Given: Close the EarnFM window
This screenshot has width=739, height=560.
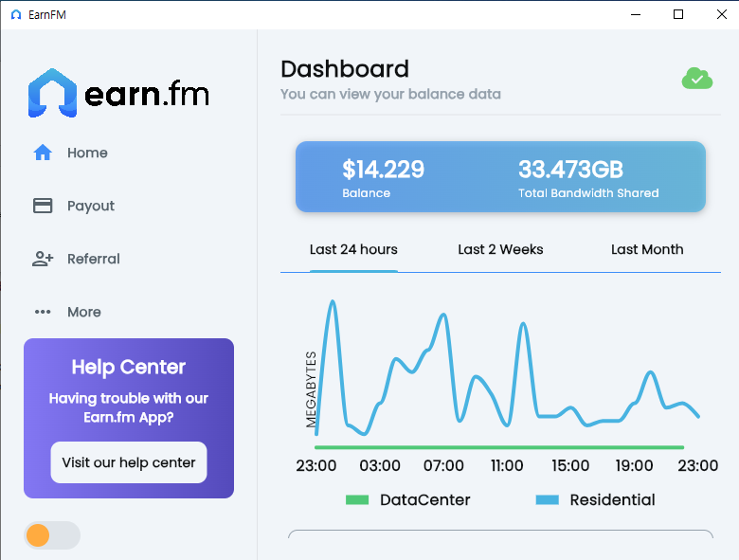Looking at the screenshot, I should [x=721, y=14].
